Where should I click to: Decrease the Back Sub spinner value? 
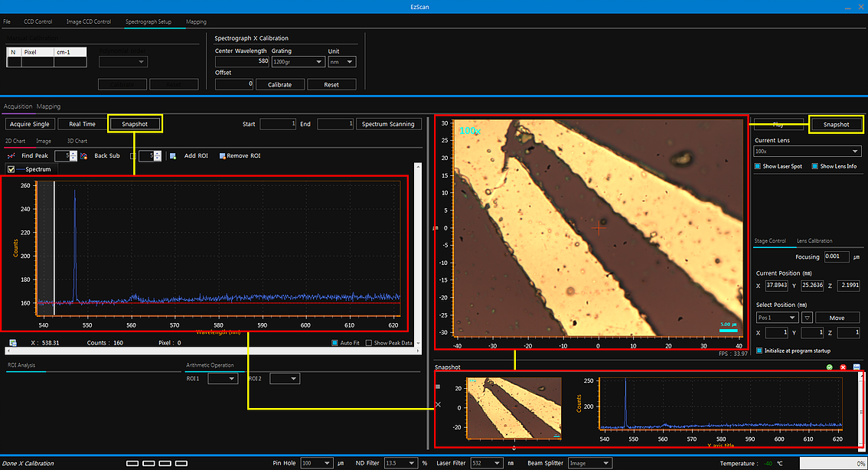coord(158,159)
